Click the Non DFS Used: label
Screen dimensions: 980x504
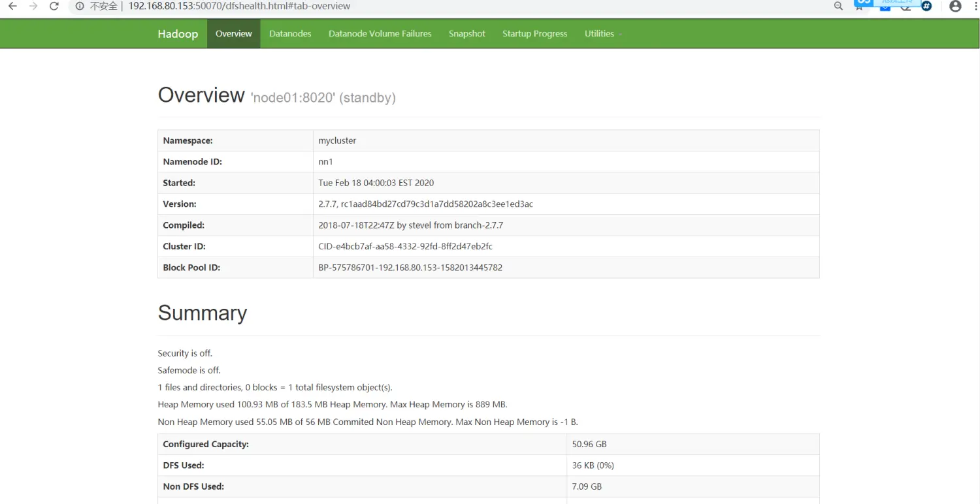coord(193,486)
